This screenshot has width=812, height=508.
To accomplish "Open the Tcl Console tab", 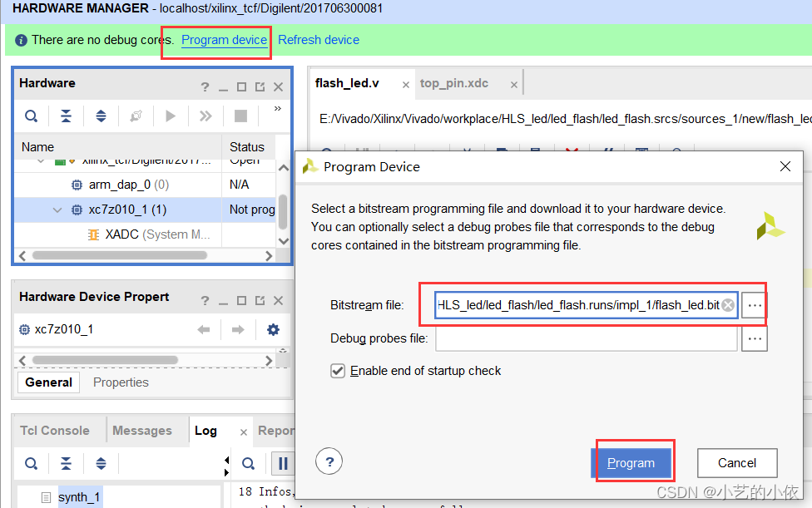I will point(55,431).
